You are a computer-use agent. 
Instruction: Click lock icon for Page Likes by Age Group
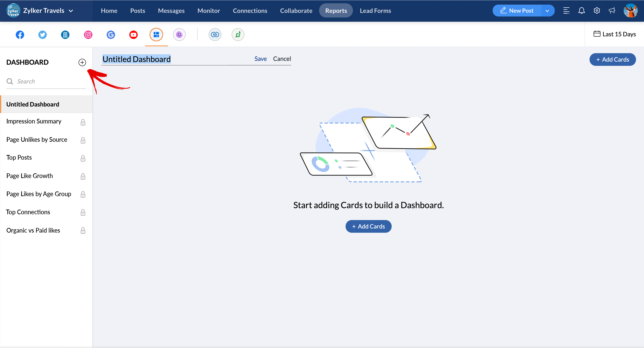83,195
